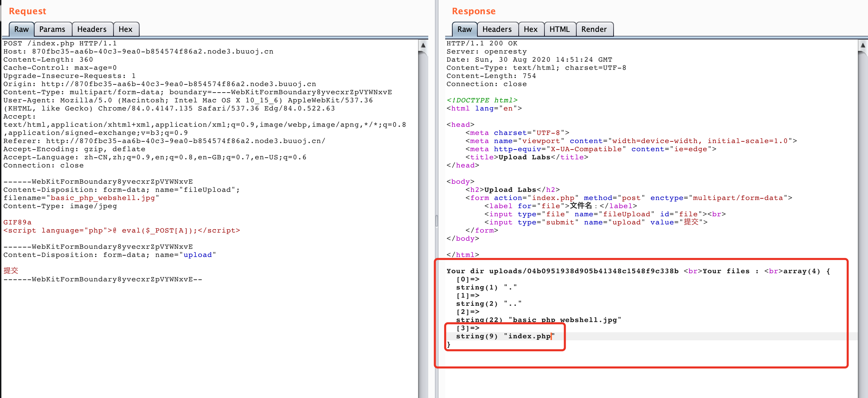Click the Response pane scroll-up arrow
Screen dimensions: 868x398
point(863,45)
